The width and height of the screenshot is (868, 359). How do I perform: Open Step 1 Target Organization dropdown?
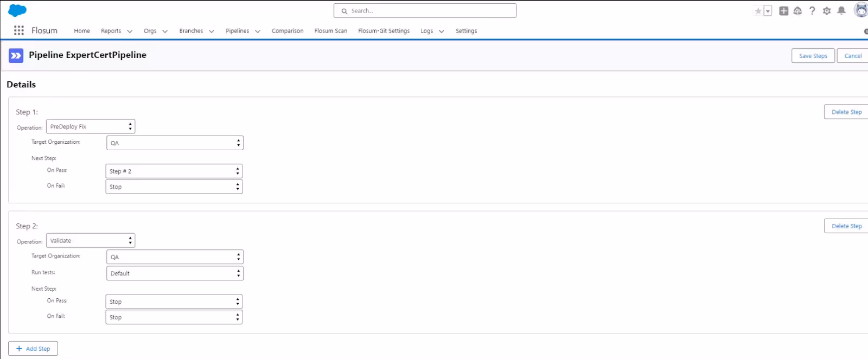click(x=175, y=143)
